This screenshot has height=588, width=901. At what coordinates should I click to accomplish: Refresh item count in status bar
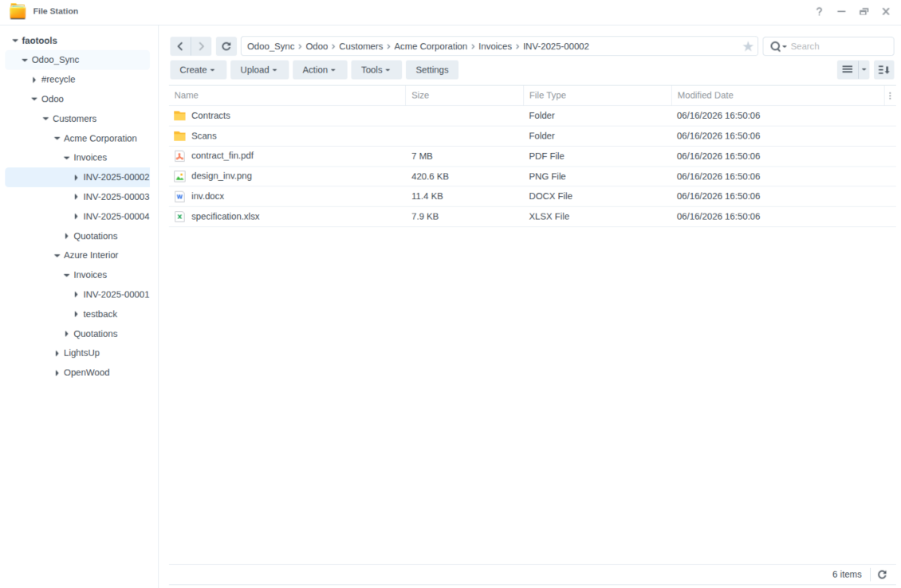[x=882, y=574]
